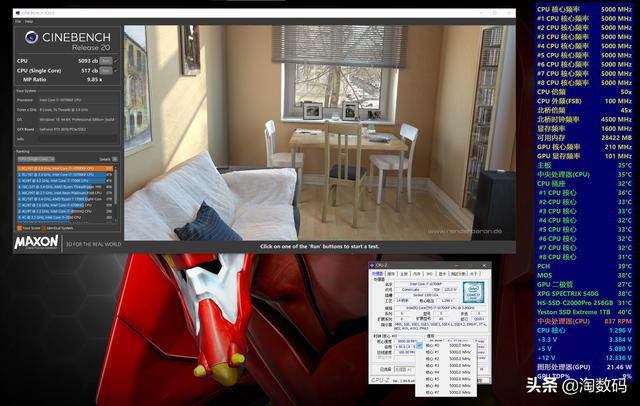Switch to the 测试分数 tab in CPU-Z
Image resolution: width=640 pixels, height=406 pixels.
click(458, 273)
